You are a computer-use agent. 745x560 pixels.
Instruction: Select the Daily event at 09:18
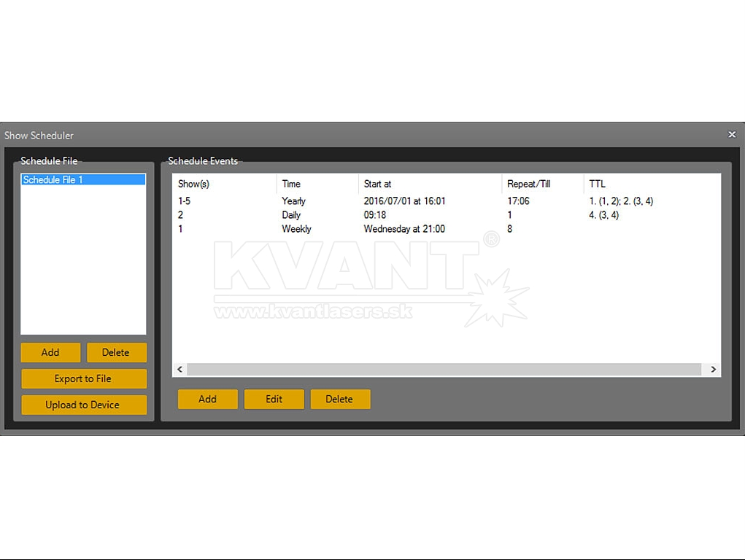click(x=292, y=215)
